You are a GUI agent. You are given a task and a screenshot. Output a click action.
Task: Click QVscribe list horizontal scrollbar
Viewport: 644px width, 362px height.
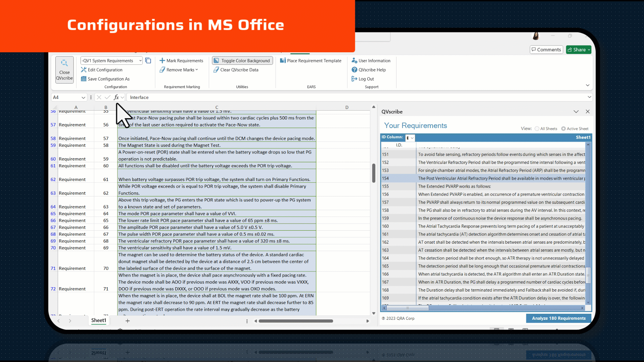pos(408,308)
